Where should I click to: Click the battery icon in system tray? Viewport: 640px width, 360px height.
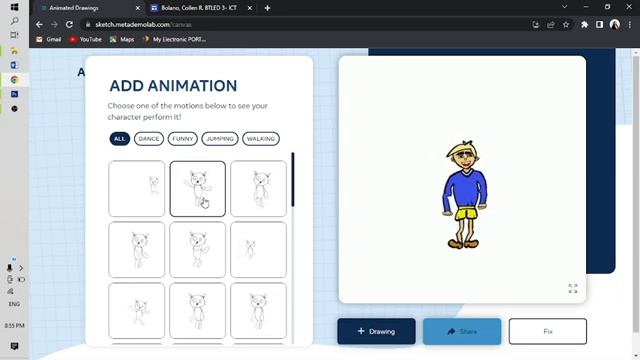click(21, 280)
